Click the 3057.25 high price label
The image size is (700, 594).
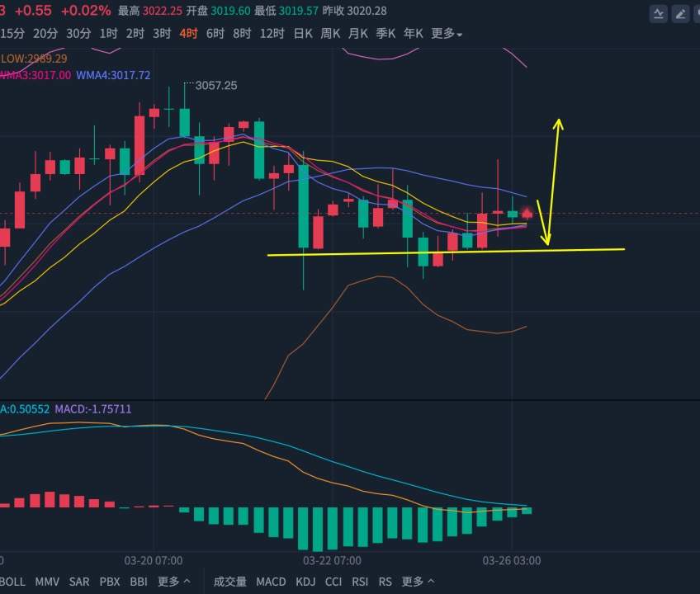click(216, 85)
